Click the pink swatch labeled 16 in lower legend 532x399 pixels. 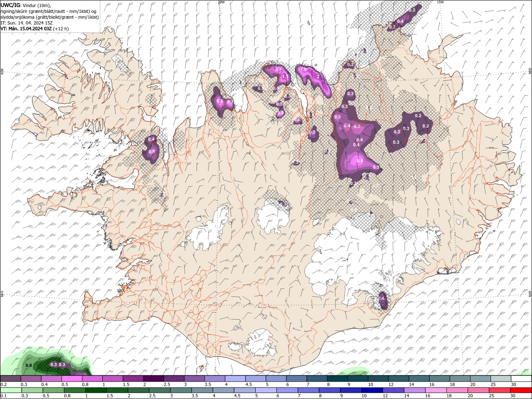click(436, 390)
